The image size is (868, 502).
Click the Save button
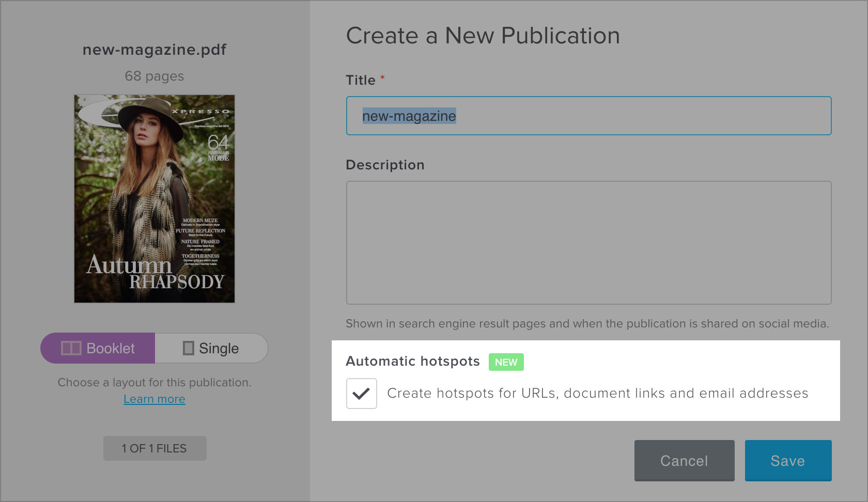tap(788, 460)
